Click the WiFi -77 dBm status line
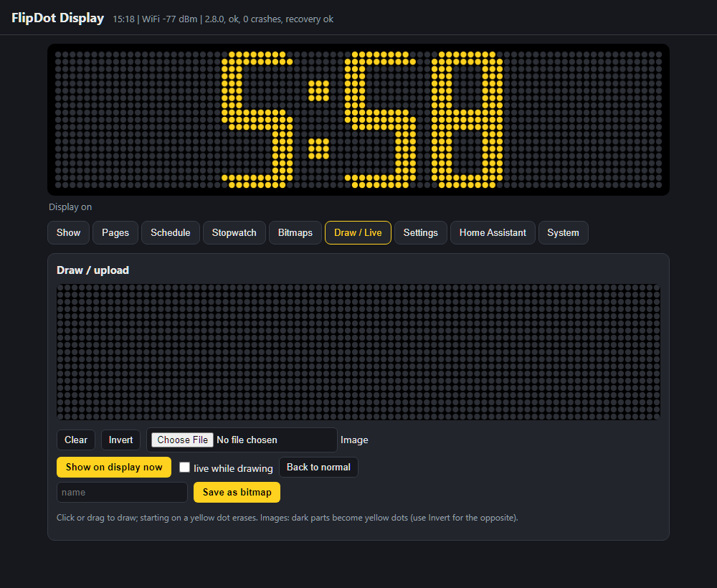The width and height of the screenshot is (717, 588). tap(223, 19)
